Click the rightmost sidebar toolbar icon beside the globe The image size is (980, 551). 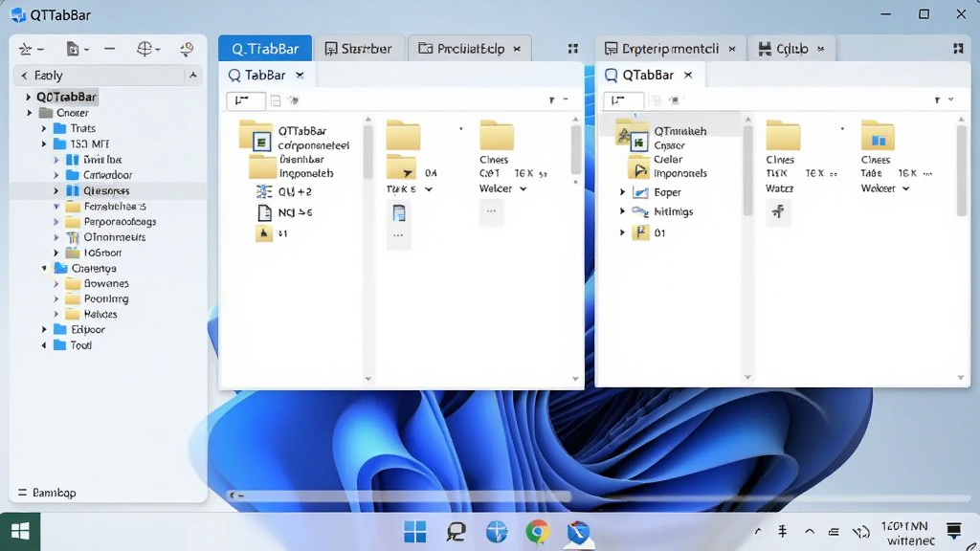187,49
